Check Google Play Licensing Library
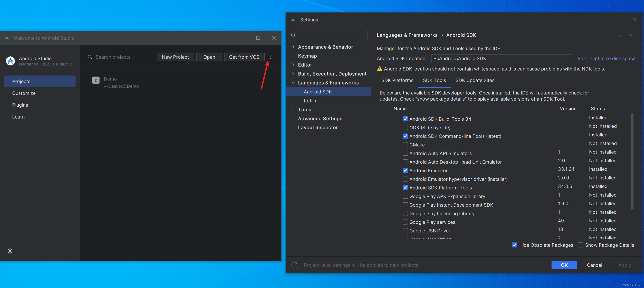 click(x=405, y=213)
